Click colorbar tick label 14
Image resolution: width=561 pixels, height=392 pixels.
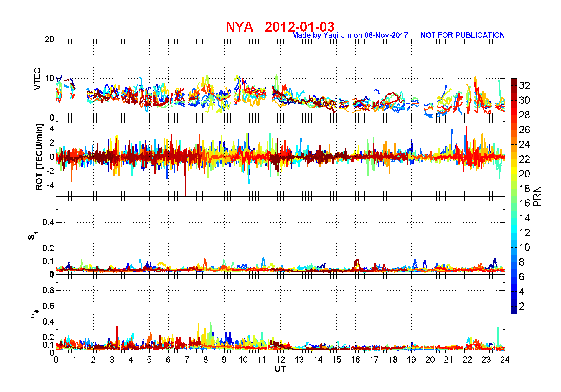(524, 218)
